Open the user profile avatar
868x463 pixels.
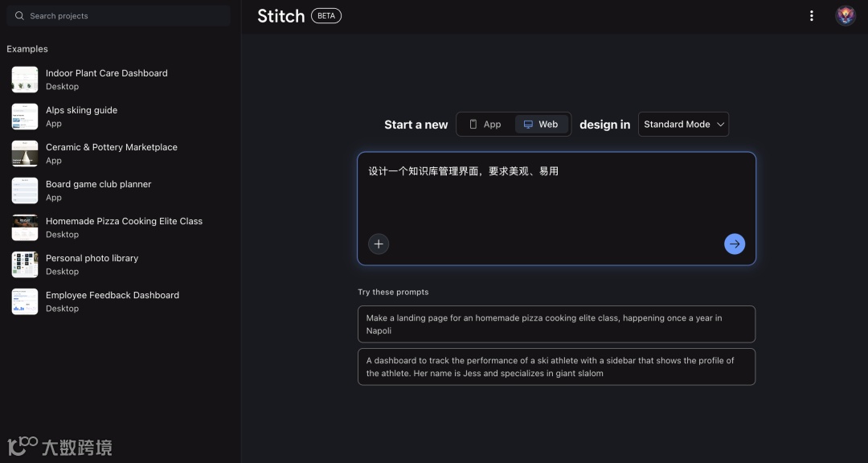tap(845, 15)
